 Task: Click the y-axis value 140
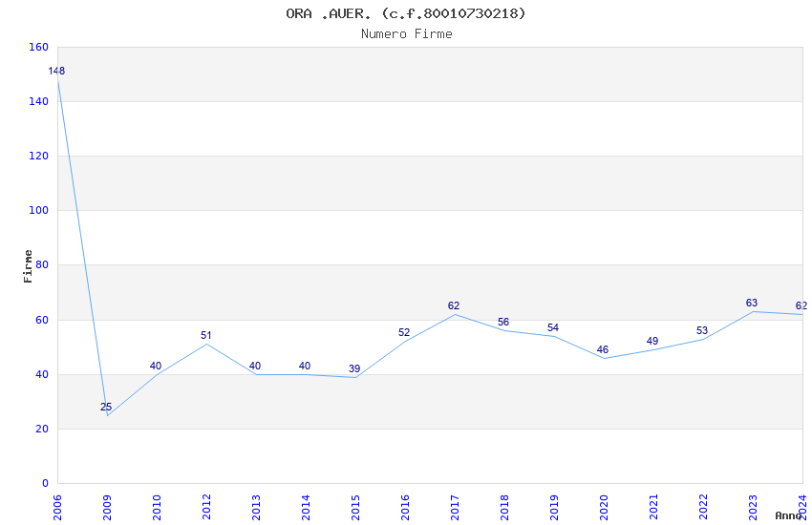tap(38, 101)
